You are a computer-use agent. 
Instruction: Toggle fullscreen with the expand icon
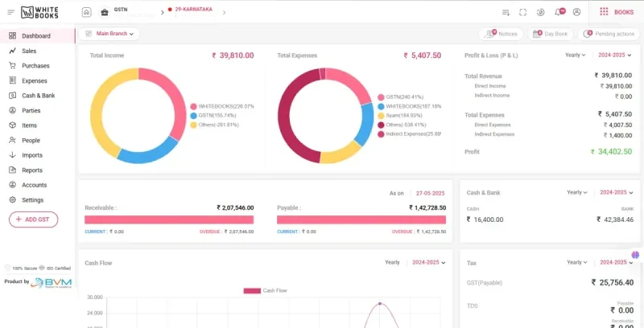coord(522,12)
